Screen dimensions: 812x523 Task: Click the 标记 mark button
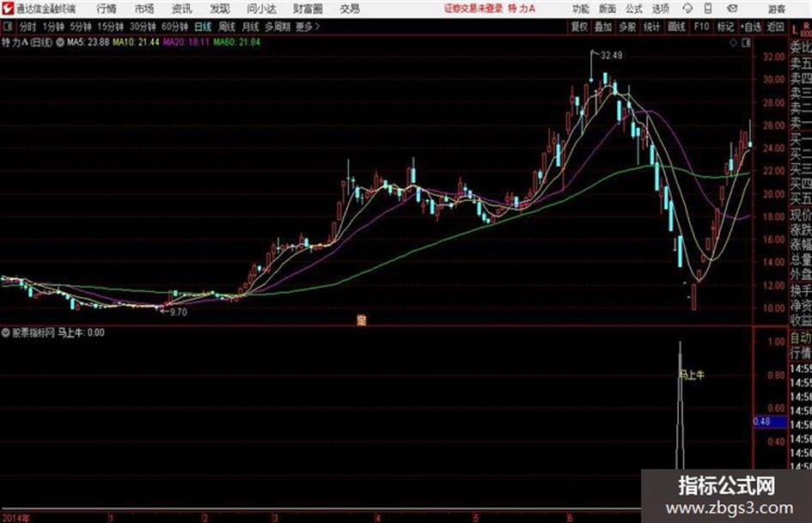[x=725, y=27]
